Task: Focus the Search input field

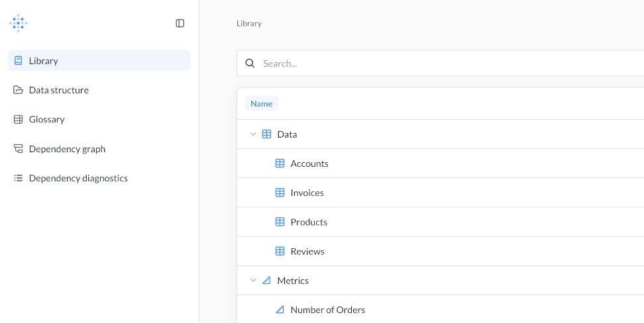Action: pos(441,63)
